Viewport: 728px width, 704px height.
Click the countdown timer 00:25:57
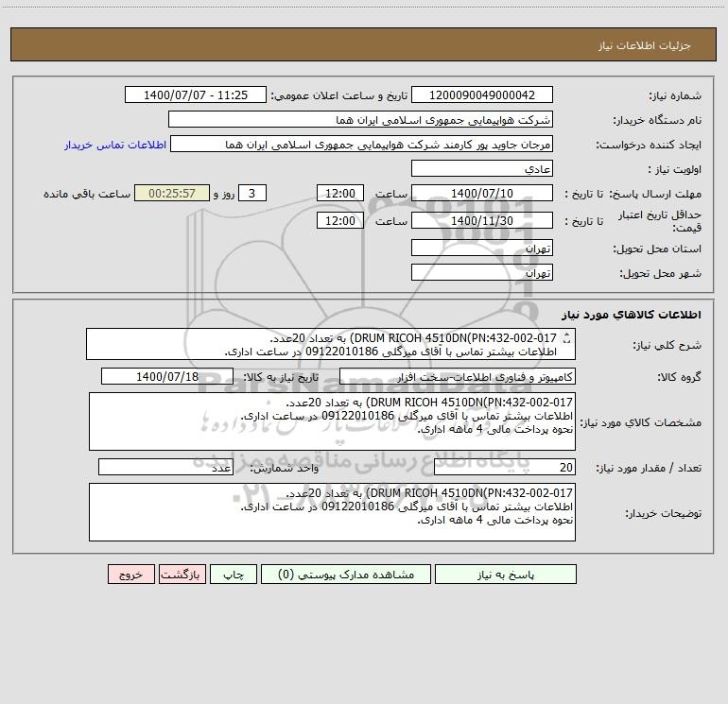[172, 193]
